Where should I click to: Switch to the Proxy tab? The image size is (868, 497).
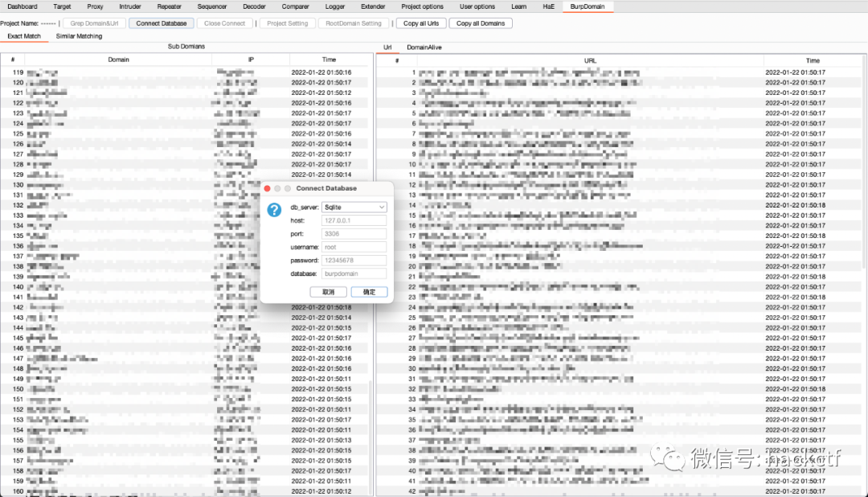(x=95, y=6)
